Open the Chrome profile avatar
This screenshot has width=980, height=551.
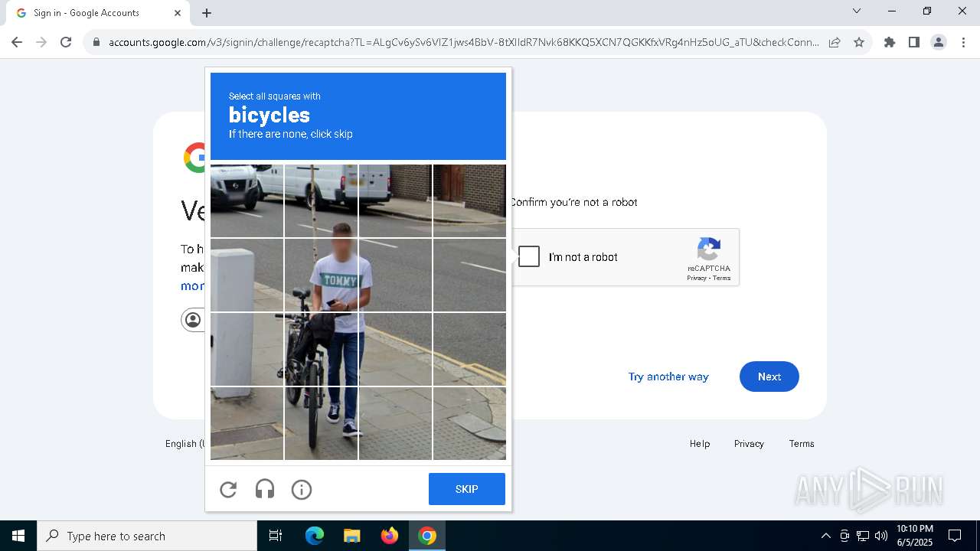(x=939, y=42)
